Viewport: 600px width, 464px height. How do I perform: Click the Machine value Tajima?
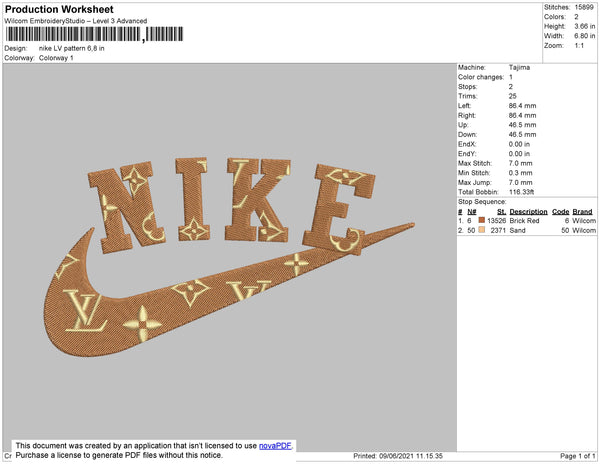tap(519, 67)
